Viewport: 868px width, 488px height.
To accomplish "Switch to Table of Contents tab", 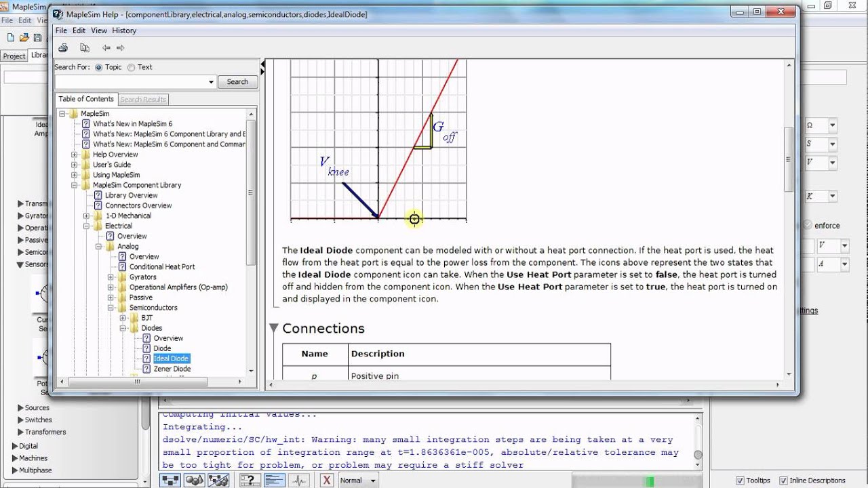I will tap(86, 99).
